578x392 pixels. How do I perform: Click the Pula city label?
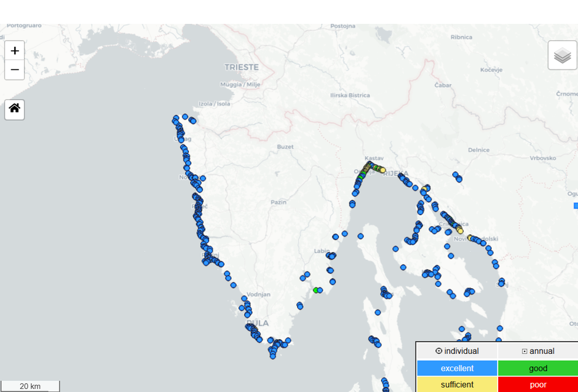tap(257, 323)
